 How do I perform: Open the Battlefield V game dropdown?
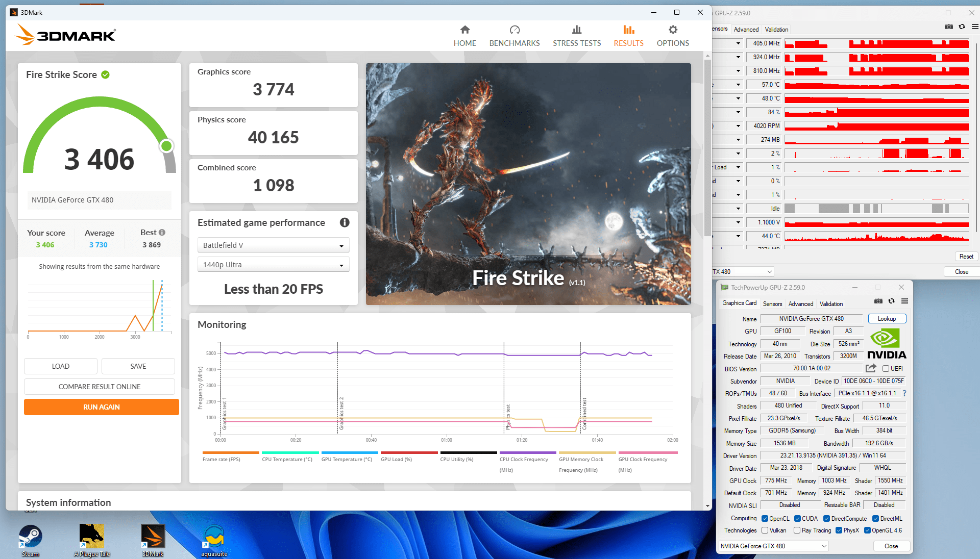[x=273, y=245]
